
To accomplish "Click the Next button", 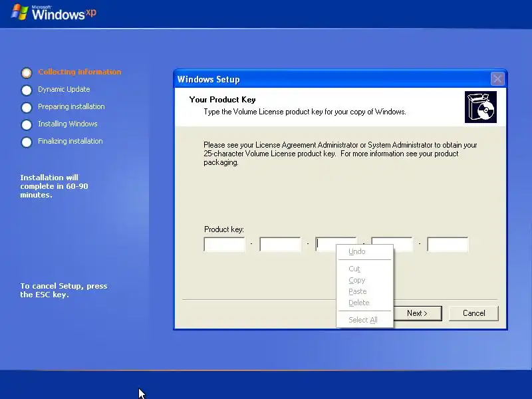I will [418, 313].
